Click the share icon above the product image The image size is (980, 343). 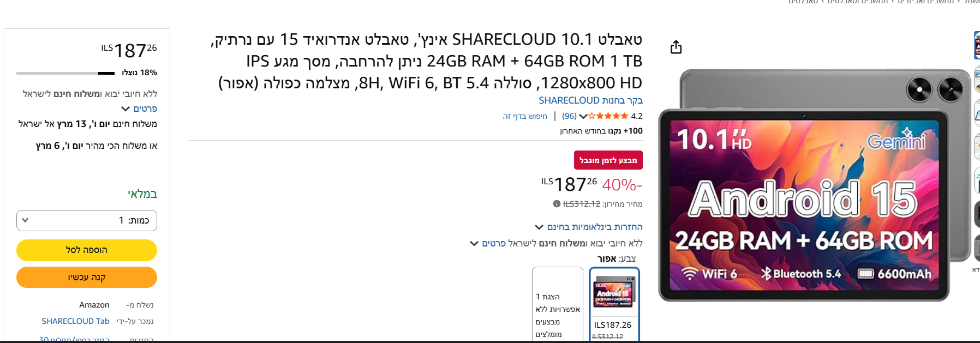[676, 47]
